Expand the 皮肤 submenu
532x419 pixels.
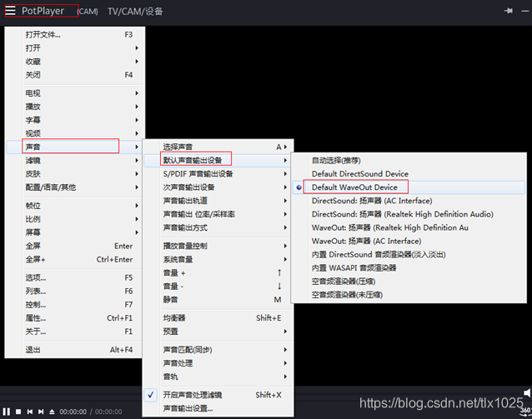[73, 174]
